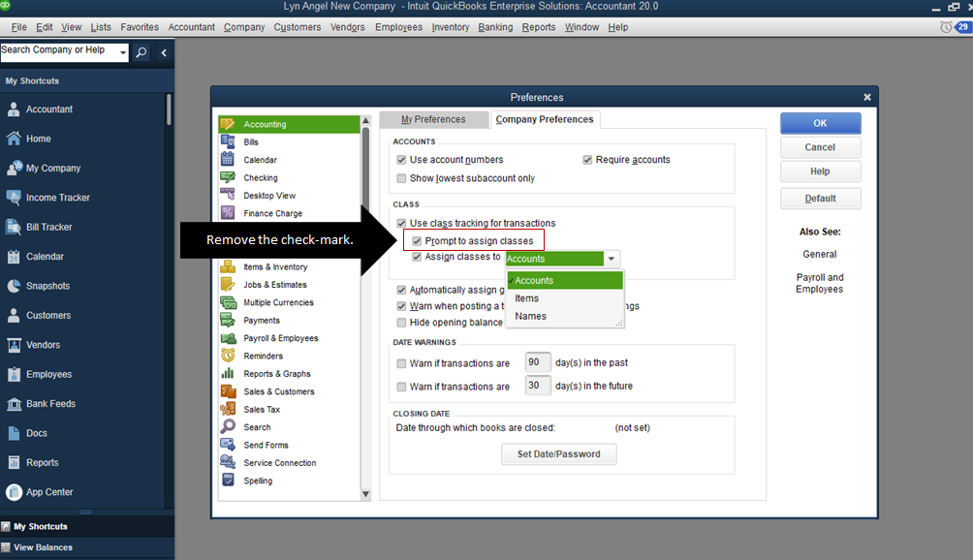
Task: Open the Lists menu
Action: [101, 27]
